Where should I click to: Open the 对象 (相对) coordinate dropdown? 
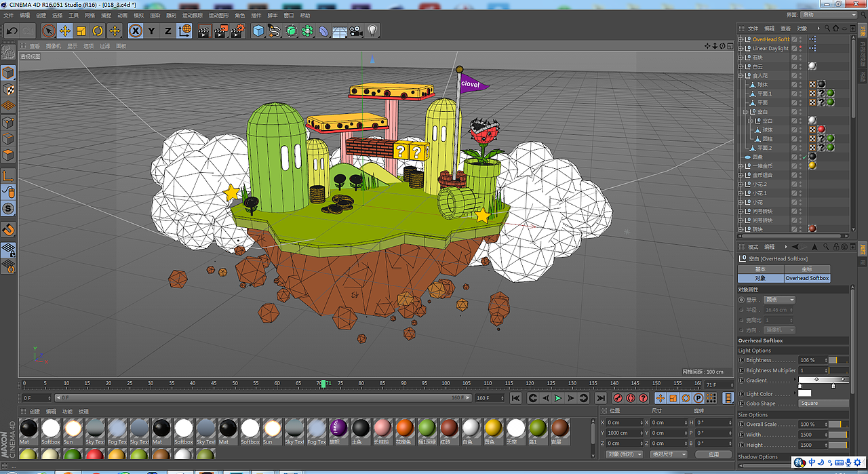(625, 454)
